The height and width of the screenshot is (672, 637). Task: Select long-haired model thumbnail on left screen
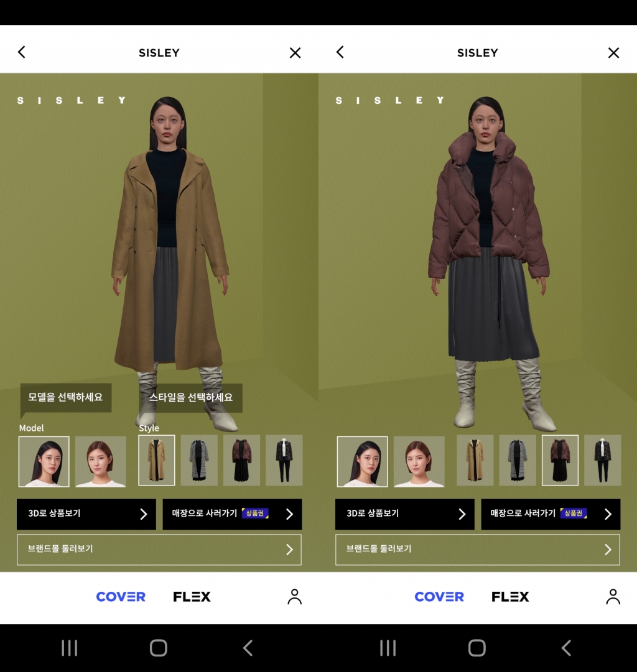point(44,461)
